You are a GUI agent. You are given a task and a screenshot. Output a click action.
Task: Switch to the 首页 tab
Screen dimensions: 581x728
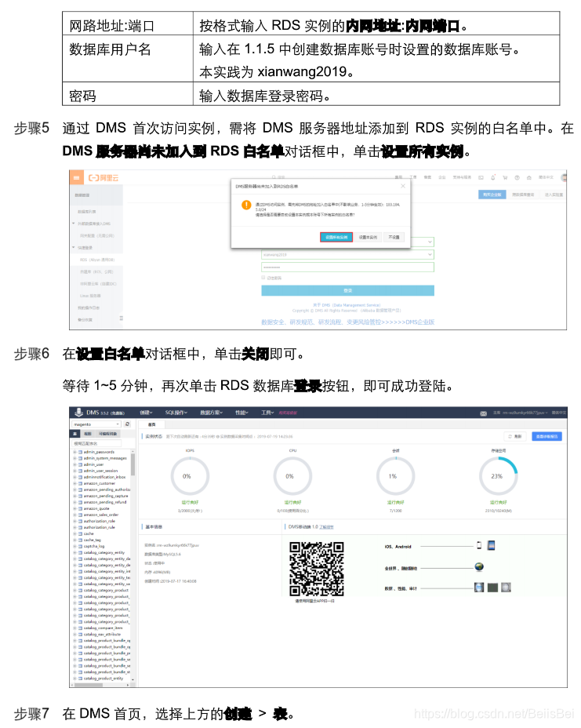point(152,424)
